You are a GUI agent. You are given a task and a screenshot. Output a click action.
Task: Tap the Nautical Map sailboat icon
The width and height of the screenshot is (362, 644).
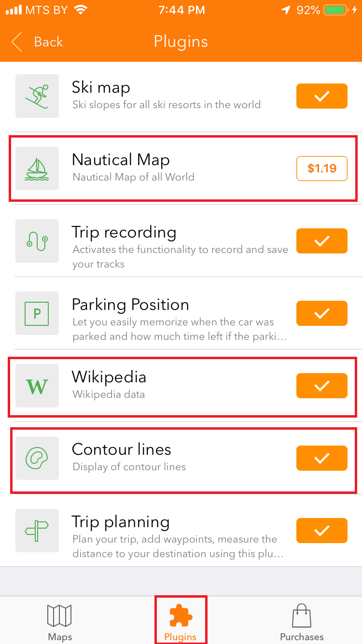click(x=37, y=168)
